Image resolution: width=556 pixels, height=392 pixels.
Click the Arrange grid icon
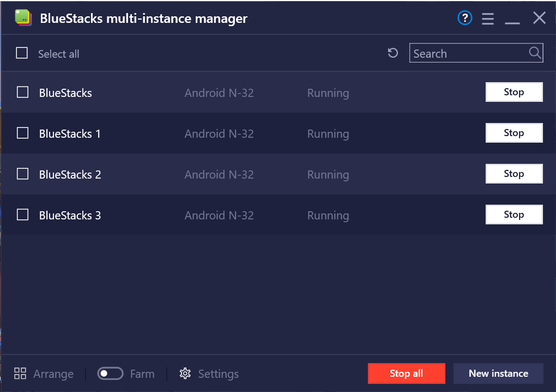tap(20, 373)
